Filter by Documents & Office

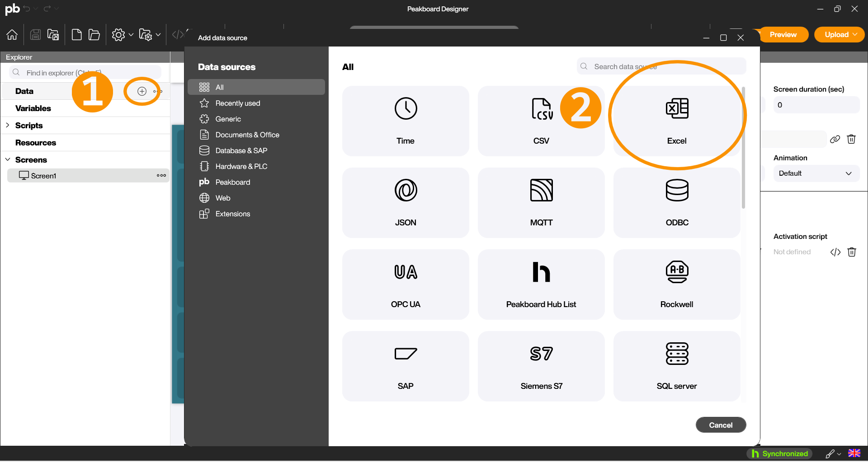coord(256,135)
